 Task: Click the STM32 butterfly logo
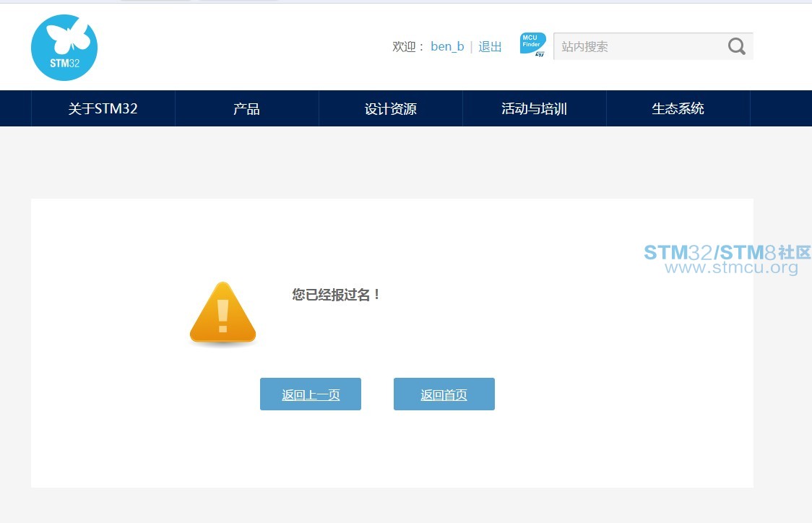click(64, 48)
